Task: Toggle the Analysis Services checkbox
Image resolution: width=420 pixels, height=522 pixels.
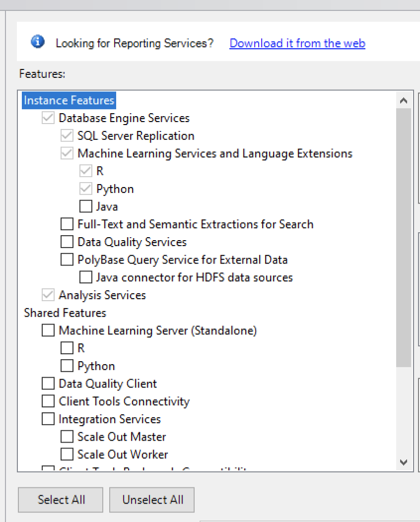Action: 48,295
